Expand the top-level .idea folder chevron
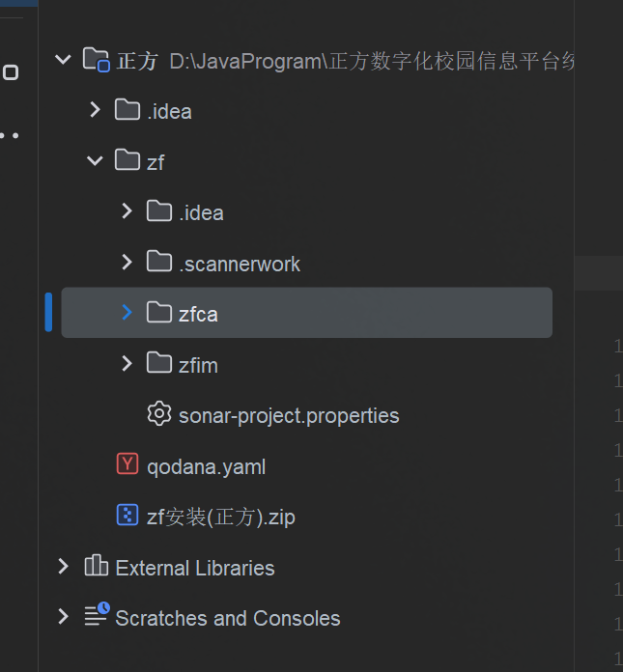The image size is (623, 672). 95,110
